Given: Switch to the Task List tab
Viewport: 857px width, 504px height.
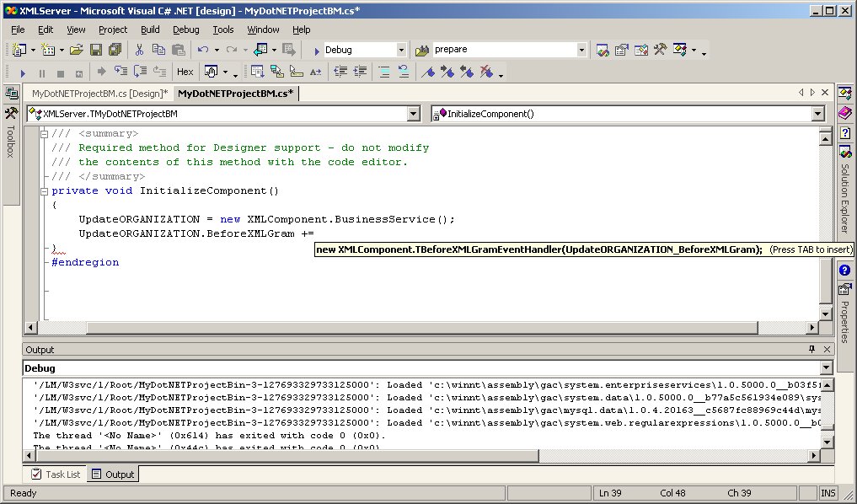Looking at the screenshot, I should coord(56,475).
